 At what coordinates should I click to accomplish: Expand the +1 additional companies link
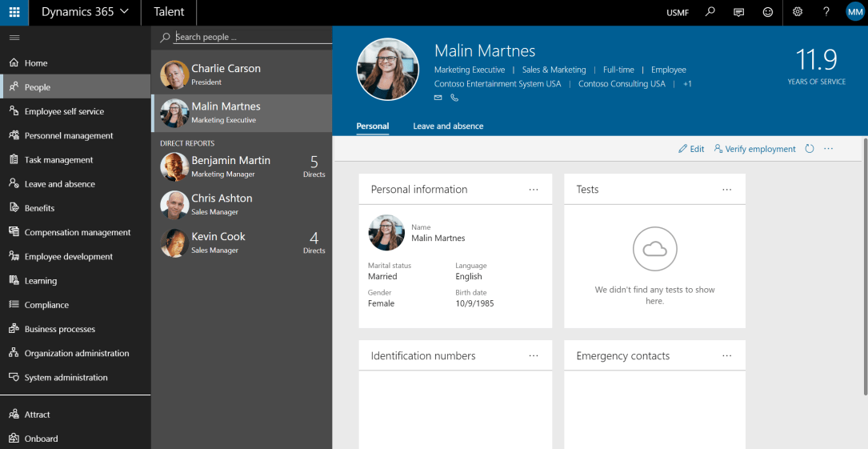click(x=687, y=84)
